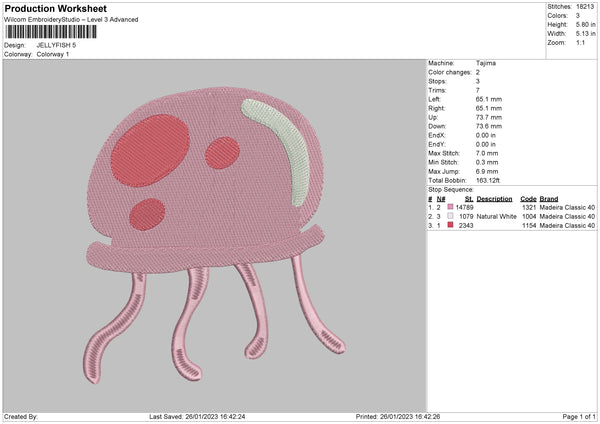Viewport: 600px width, 424px height.
Task: Click the Left value '65.1 mm'
Action: (x=489, y=99)
